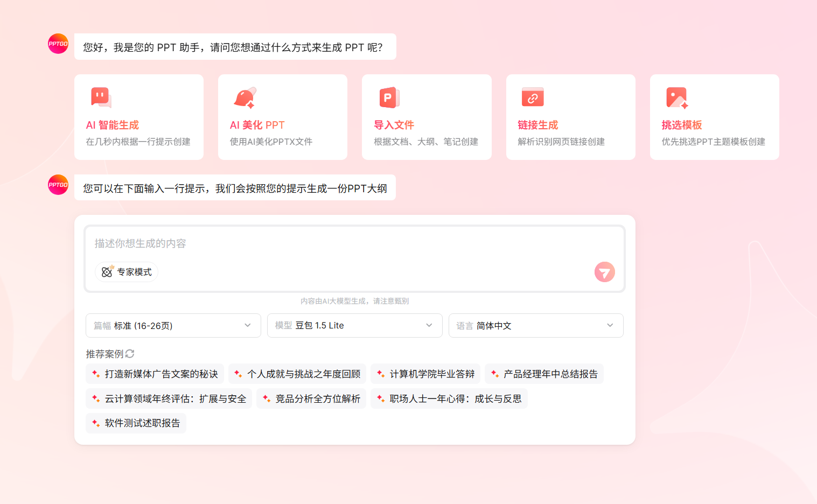Select the 豆包 1.5 Lite model option
This screenshot has height=504, width=817.
tap(354, 325)
